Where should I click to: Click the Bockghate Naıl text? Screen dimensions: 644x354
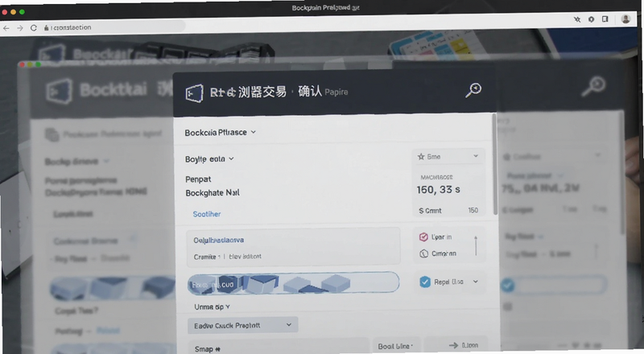[x=213, y=192]
